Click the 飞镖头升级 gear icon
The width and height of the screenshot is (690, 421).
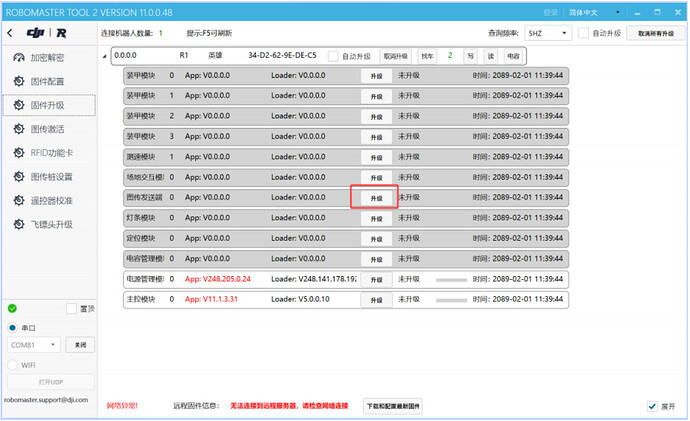coord(19,225)
